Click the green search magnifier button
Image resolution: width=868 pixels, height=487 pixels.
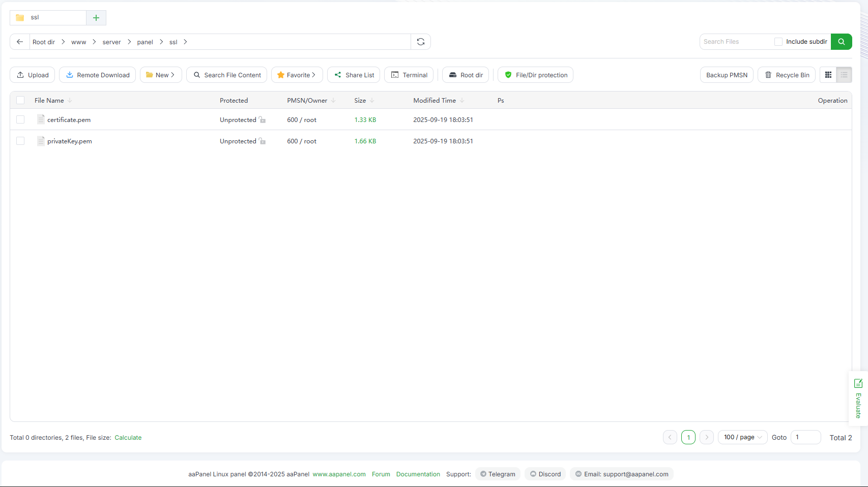(841, 42)
